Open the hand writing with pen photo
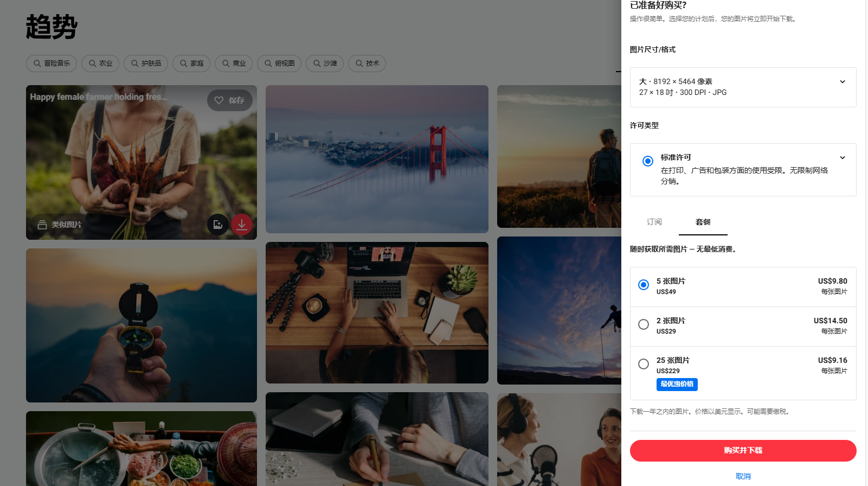This screenshot has width=868, height=486. click(x=377, y=439)
